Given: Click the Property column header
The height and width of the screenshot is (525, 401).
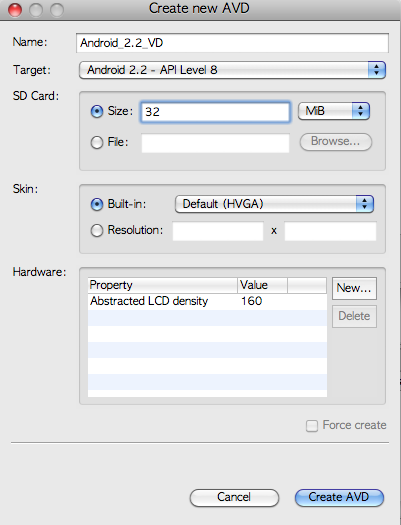Looking at the screenshot, I should [162, 285].
